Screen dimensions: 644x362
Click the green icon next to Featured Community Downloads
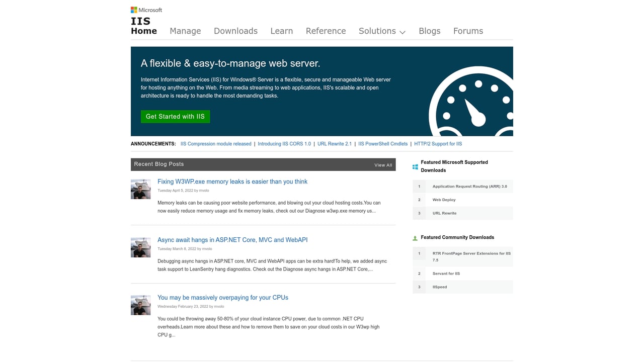click(x=414, y=237)
